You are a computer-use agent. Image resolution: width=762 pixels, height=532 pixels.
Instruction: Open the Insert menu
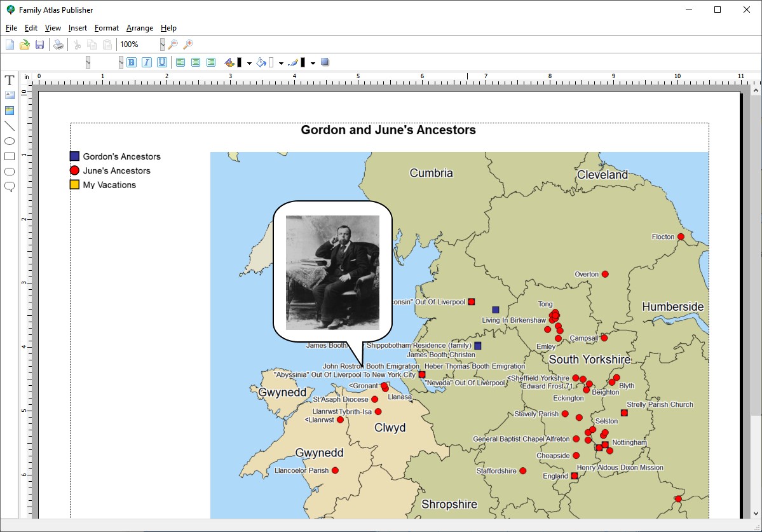pos(78,28)
